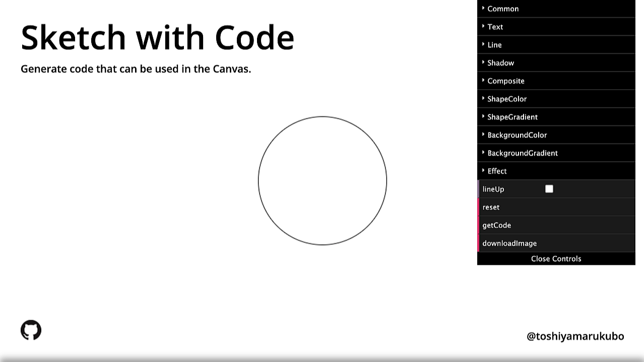
Task: Expand the Text settings folder
Action: pyautogui.click(x=495, y=27)
